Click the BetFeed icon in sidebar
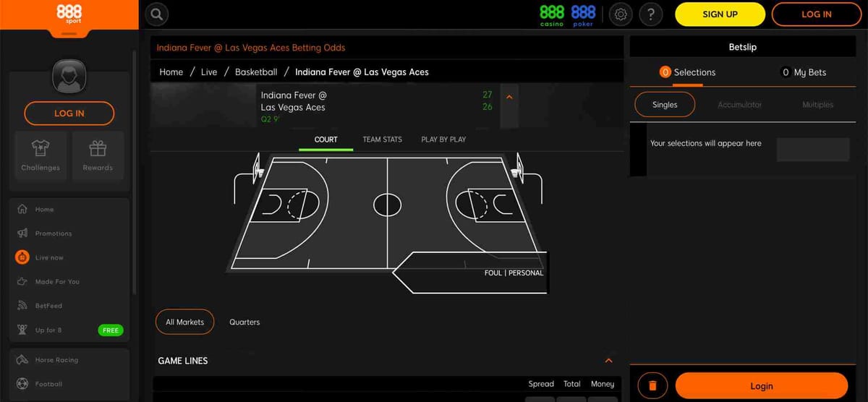868x402 pixels. (22, 306)
